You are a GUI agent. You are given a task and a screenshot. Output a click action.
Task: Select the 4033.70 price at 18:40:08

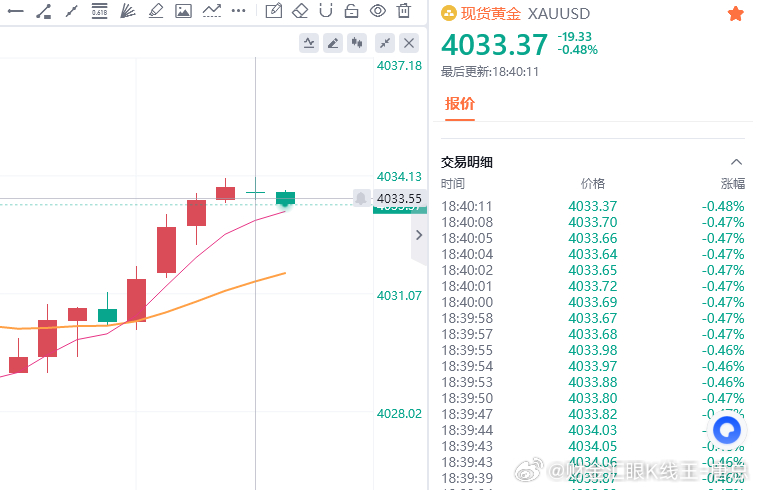(593, 223)
